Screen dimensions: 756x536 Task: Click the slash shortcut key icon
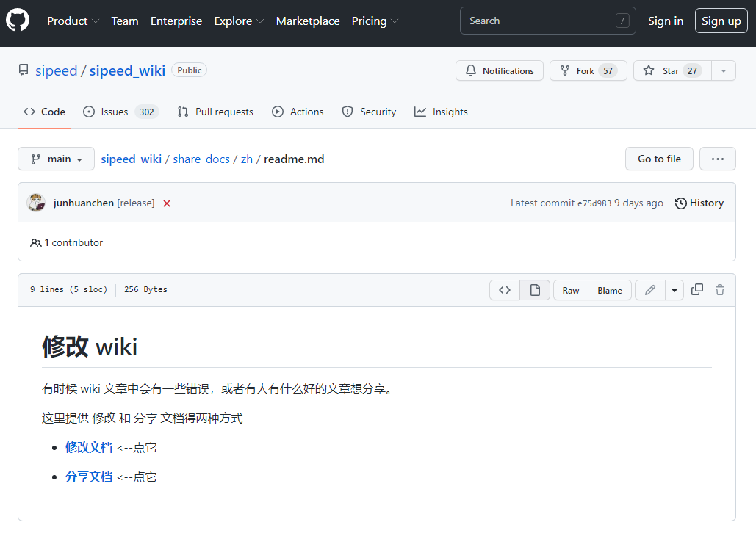(x=622, y=21)
